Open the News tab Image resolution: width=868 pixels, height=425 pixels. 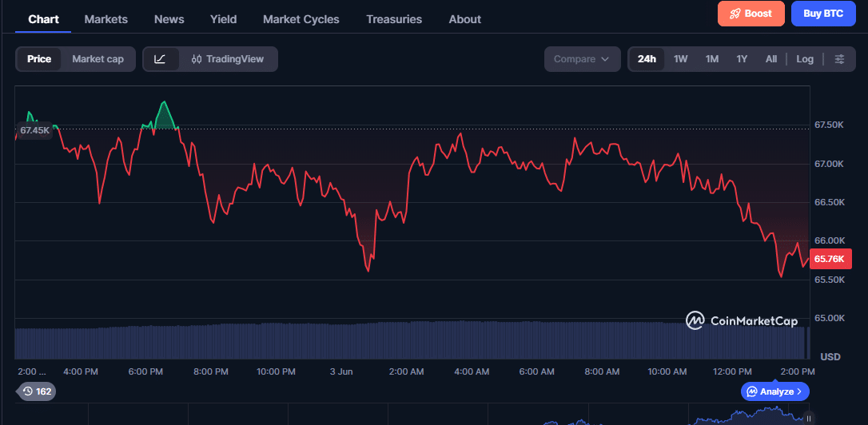tap(169, 19)
